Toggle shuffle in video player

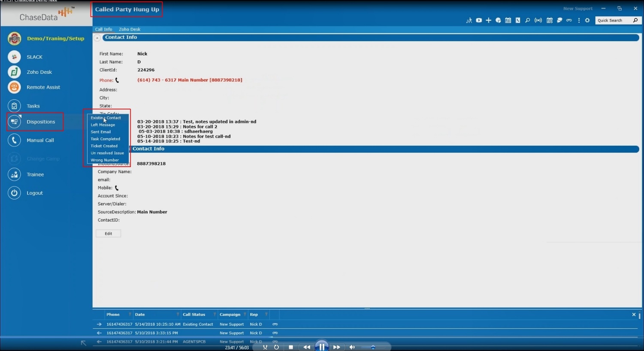(x=265, y=347)
